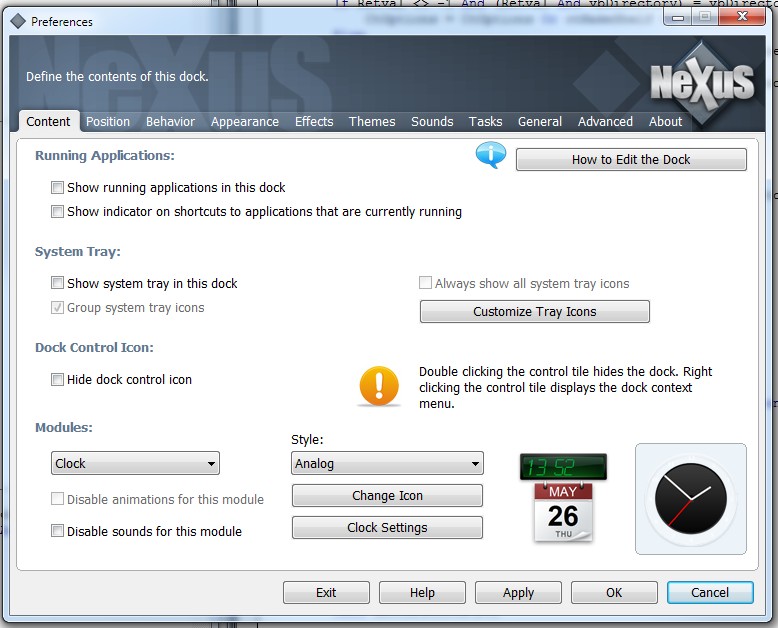778x628 pixels.
Task: Enable Show running applications in this dock
Action: point(58,188)
